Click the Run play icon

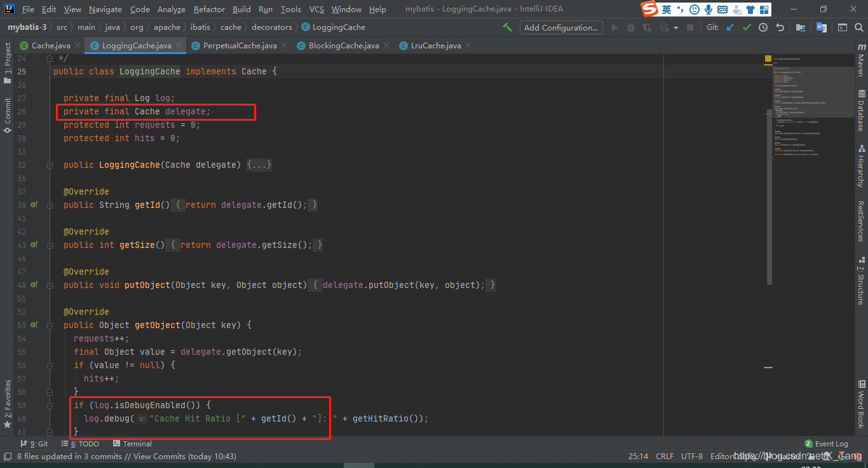(614, 27)
